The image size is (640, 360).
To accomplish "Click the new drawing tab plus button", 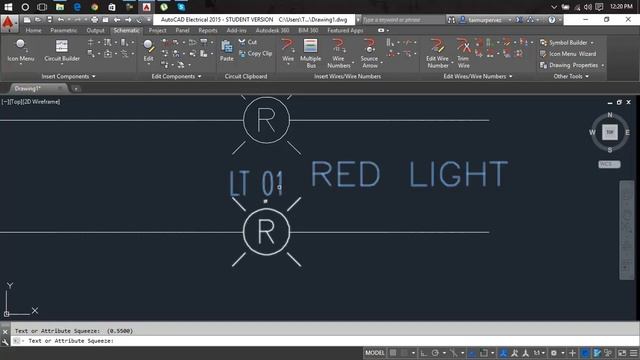I will [x=76, y=89].
